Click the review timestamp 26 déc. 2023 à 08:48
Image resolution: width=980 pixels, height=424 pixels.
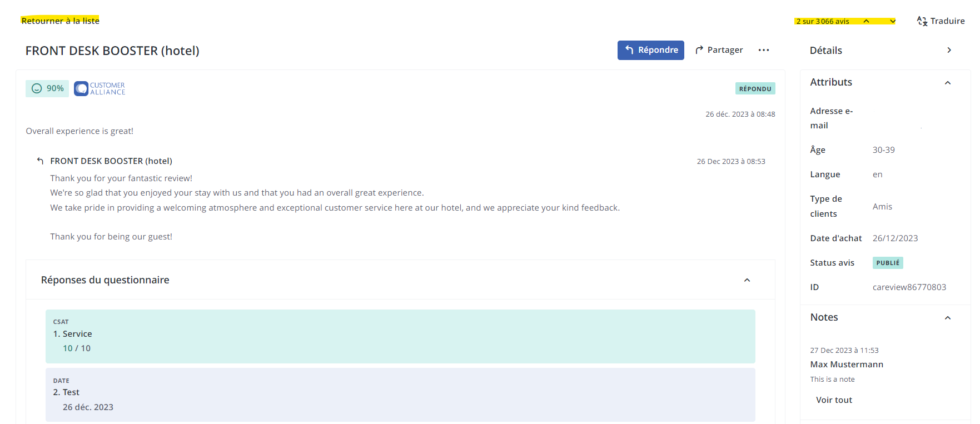(740, 114)
